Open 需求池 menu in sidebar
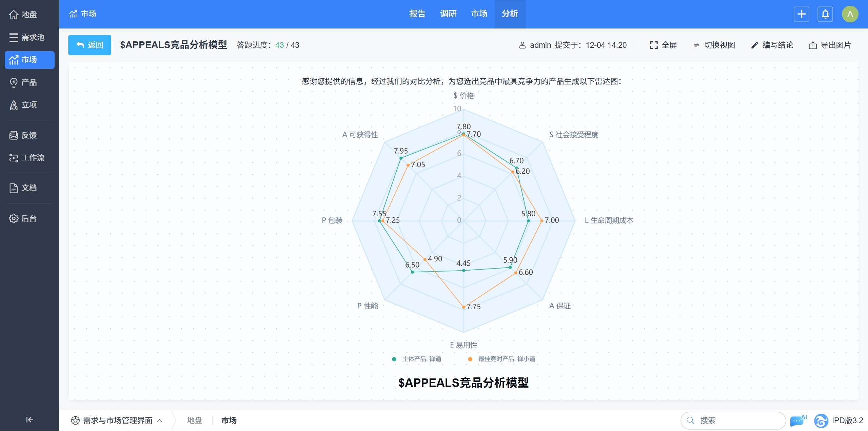This screenshot has width=868, height=431. tap(29, 37)
